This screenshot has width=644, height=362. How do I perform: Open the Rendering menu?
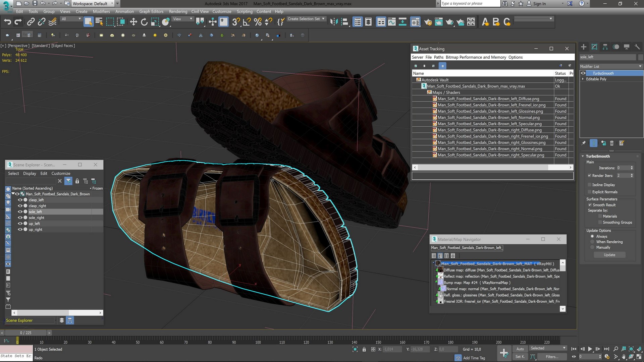pos(178,11)
